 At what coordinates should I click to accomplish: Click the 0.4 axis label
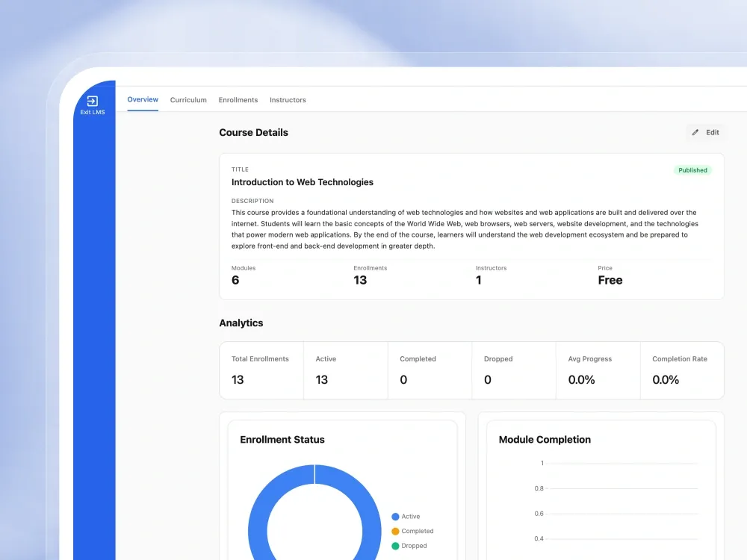coord(539,539)
